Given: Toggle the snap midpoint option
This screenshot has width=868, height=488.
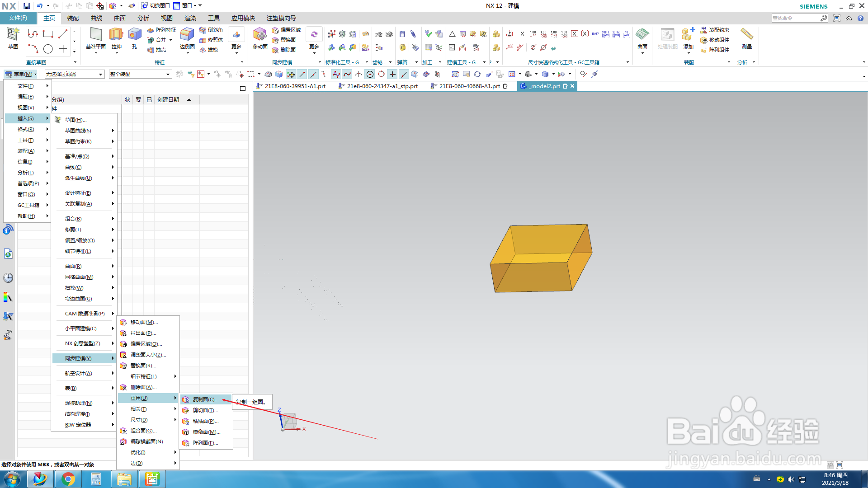Looking at the screenshot, I should click(x=313, y=74).
